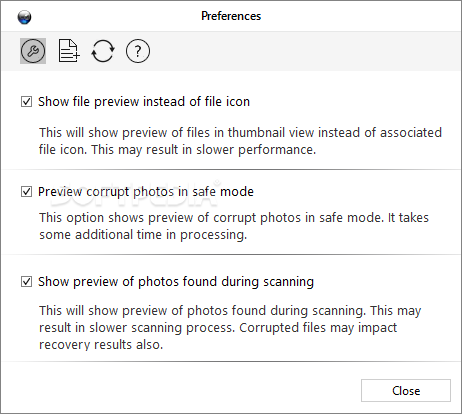
Task: Click the slower scanning process description paragraph
Action: [230, 327]
